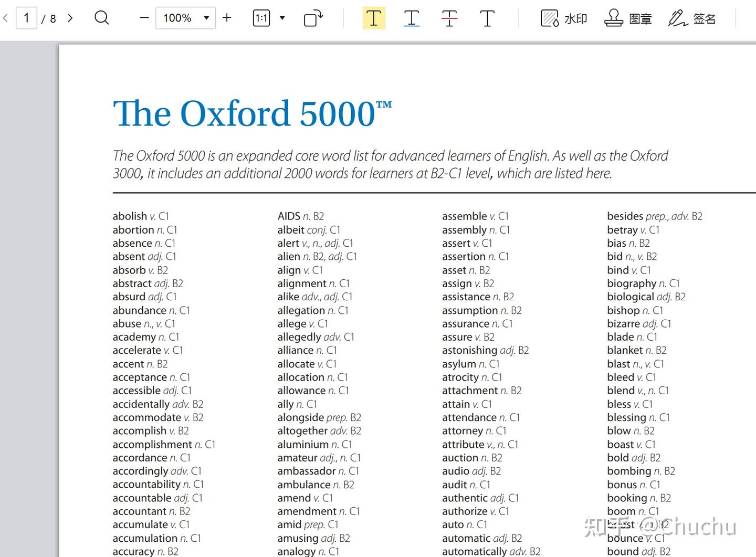Screen dimensions: 756x557
Task: Click the word "allegedly"
Action: 299,337
